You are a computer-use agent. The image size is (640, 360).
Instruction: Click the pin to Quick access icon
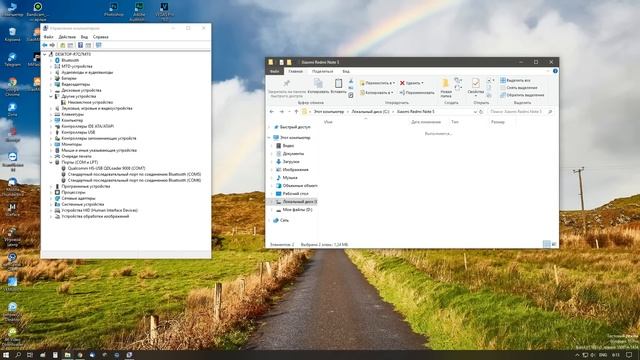point(287,84)
